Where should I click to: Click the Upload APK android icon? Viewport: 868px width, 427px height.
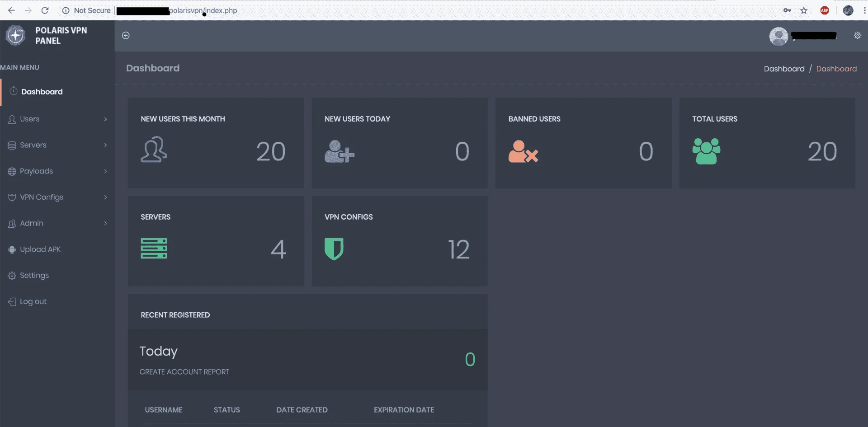pos(12,249)
